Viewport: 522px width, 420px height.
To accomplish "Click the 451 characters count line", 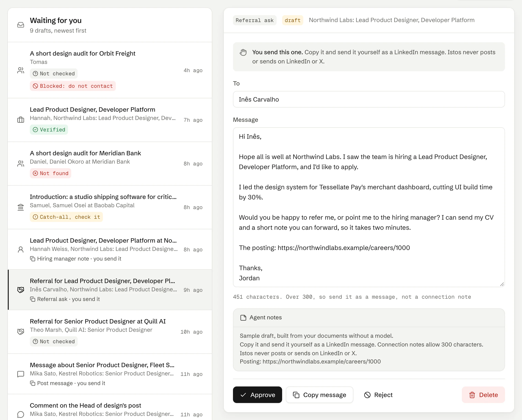I will point(352,297).
